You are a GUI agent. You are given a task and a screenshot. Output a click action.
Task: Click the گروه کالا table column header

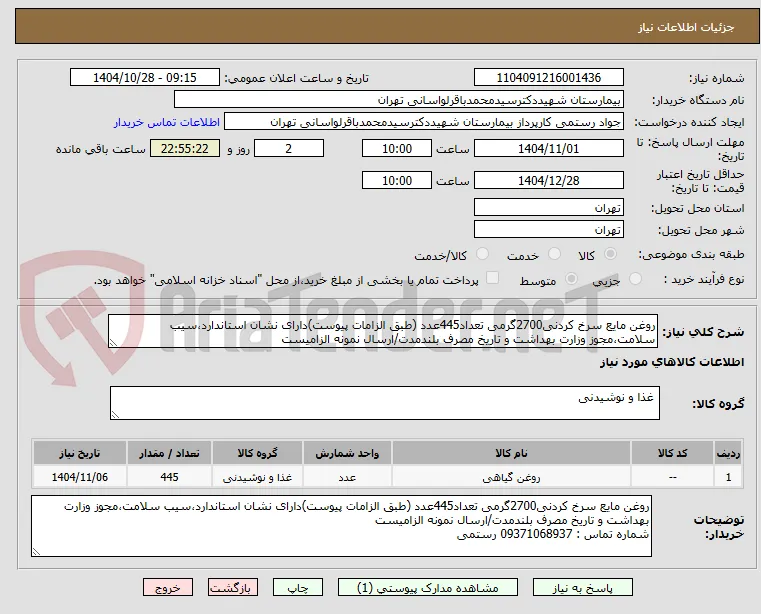click(257, 453)
